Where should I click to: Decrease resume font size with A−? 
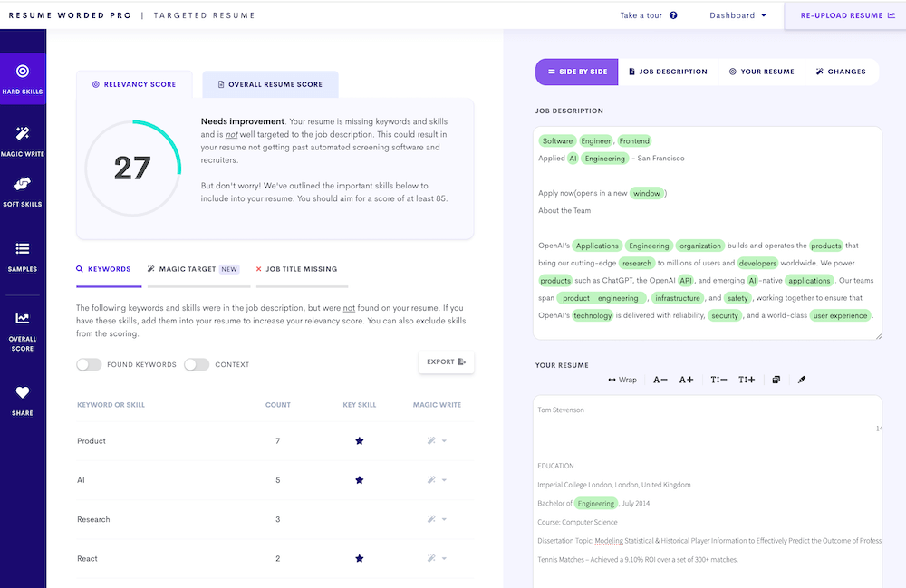[x=660, y=380]
